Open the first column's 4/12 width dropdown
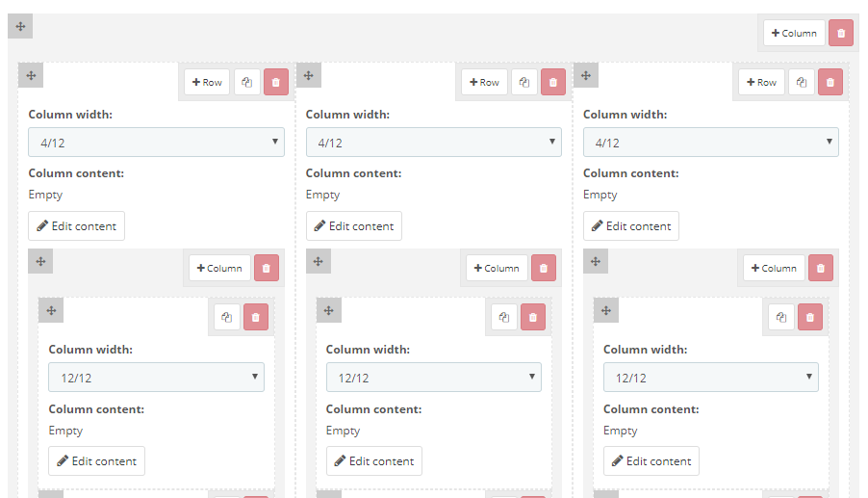The image size is (868, 498). [x=156, y=143]
